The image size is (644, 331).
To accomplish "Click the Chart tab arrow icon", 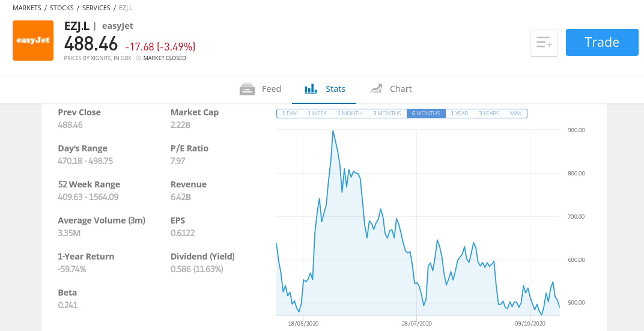I will (376, 89).
